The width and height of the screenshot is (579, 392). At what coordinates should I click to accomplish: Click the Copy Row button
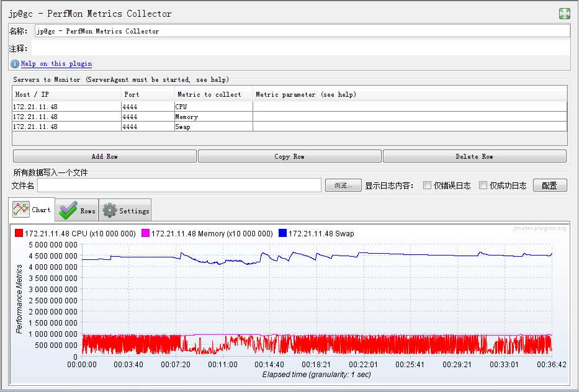[x=289, y=156]
